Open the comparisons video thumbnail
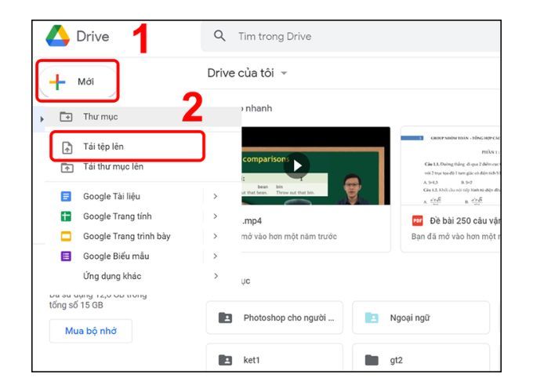This screenshot has height=392, width=533. 316,166
